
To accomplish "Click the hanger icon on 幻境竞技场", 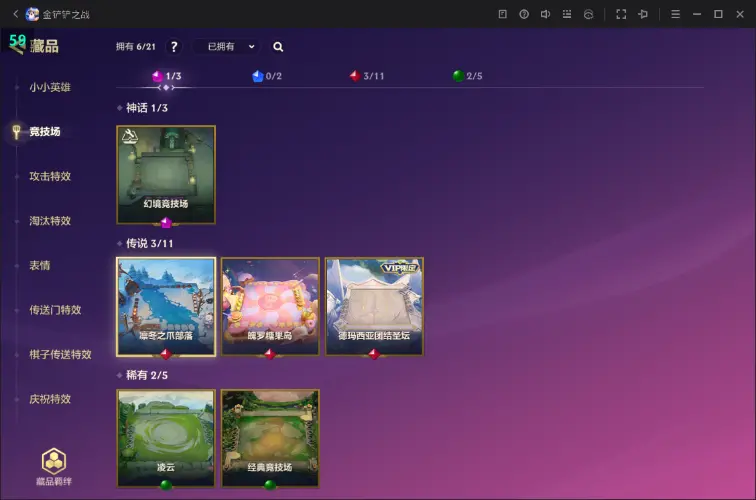I will click(130, 136).
